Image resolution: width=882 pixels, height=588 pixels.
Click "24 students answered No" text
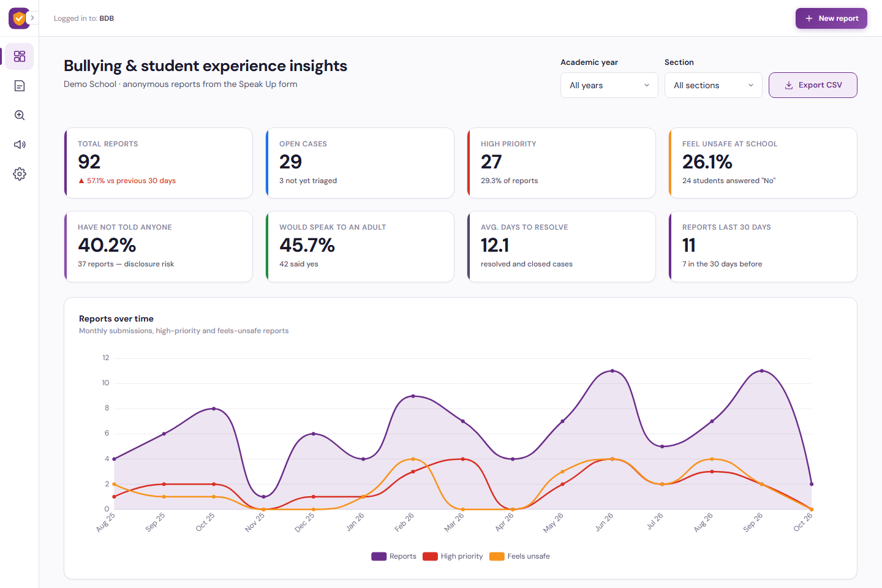pyautogui.click(x=729, y=181)
